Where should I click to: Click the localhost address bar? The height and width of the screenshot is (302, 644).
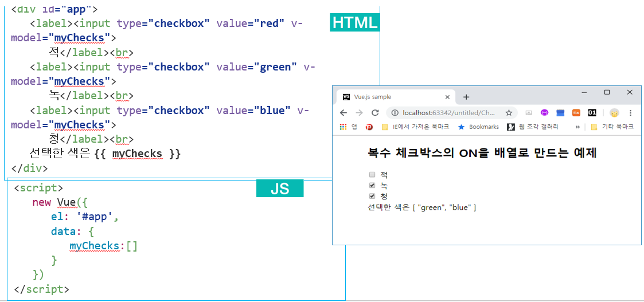[x=452, y=113]
